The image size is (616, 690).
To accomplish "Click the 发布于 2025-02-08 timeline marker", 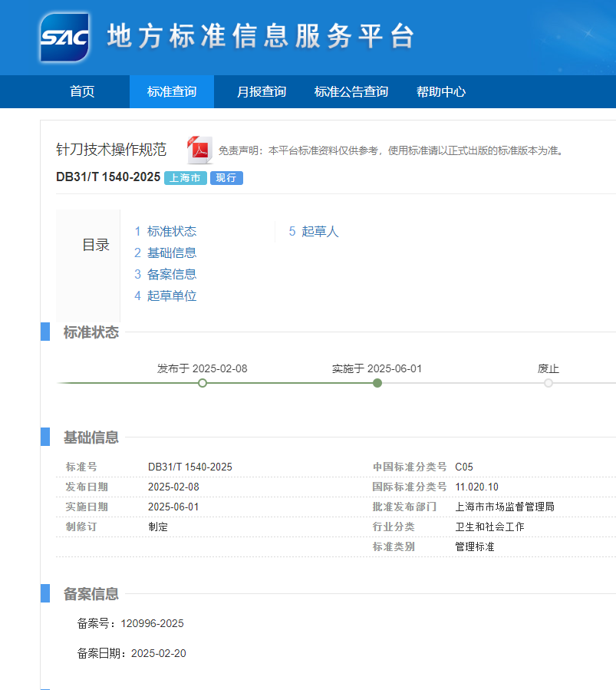I will coord(203,383).
